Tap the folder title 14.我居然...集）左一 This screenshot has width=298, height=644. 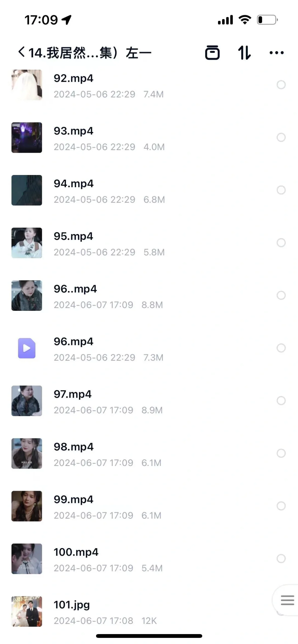tap(90, 52)
